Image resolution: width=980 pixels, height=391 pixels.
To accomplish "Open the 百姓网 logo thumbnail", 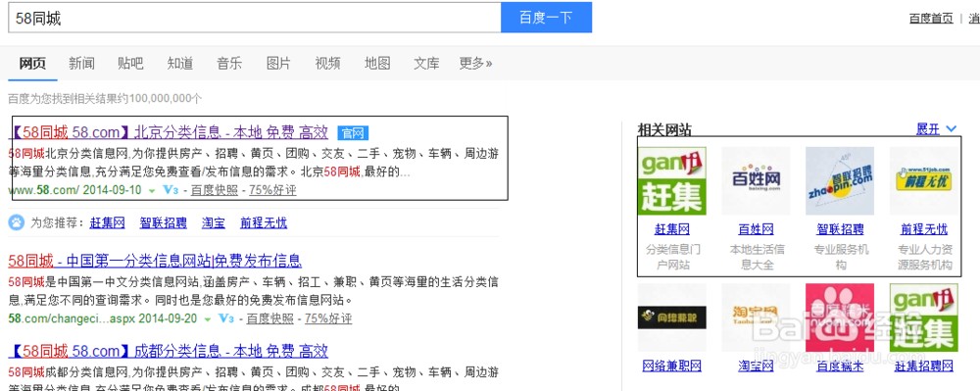I will 756,181.
